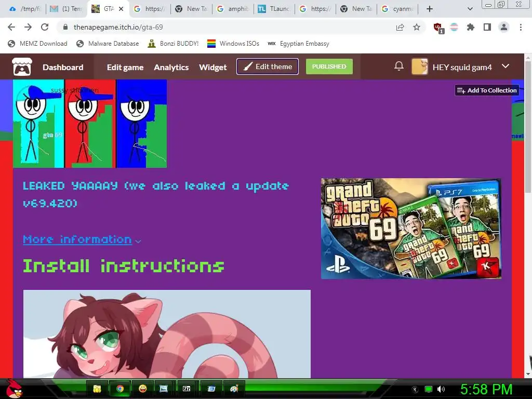Open the Malware Database bookmark
The width and height of the screenshot is (532, 399).
(x=108, y=44)
